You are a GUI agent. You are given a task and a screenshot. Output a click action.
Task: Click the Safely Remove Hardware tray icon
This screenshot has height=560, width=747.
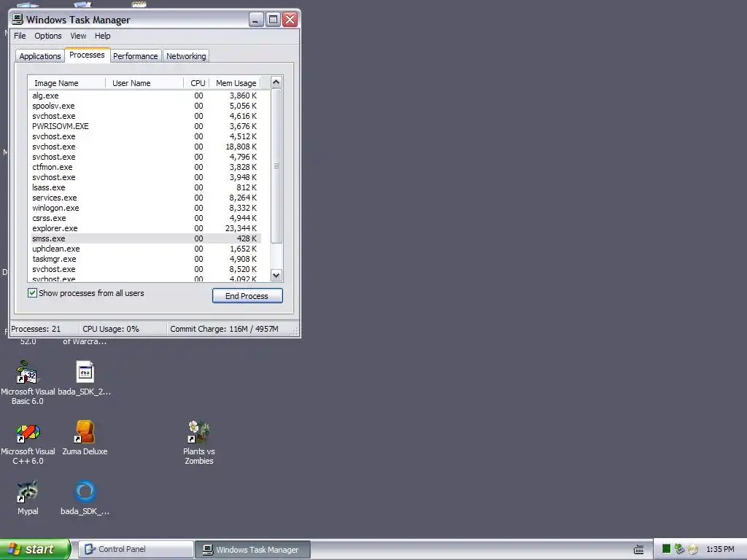coord(679,549)
